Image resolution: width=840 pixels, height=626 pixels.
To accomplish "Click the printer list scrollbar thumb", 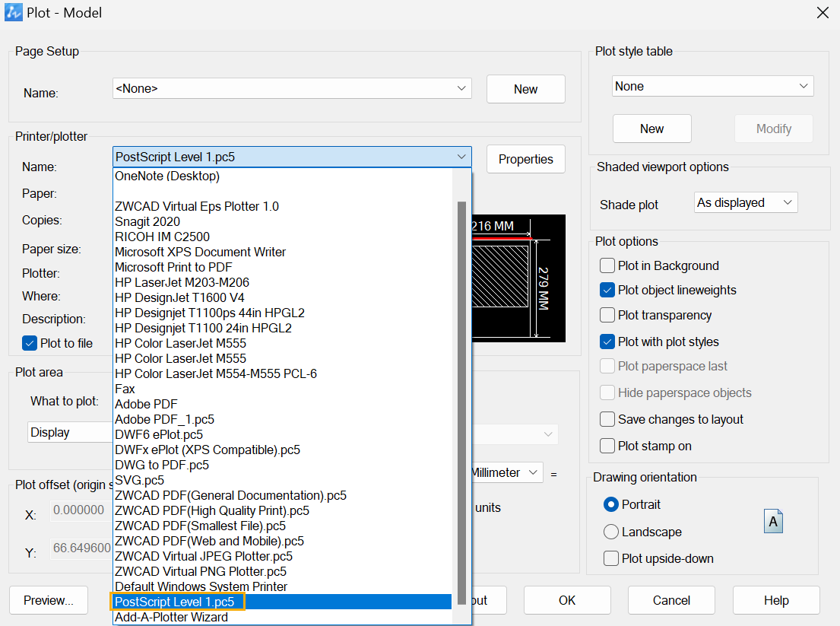I will pyautogui.click(x=461, y=405).
